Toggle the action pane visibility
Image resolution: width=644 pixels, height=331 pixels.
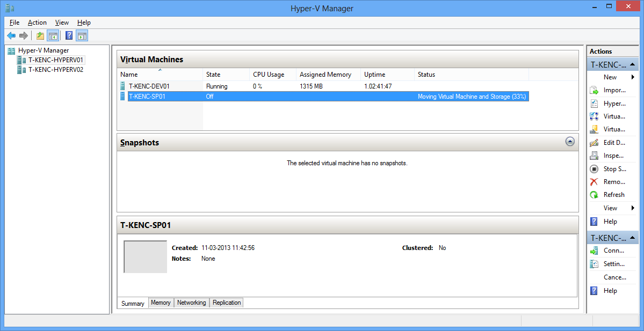click(x=82, y=35)
